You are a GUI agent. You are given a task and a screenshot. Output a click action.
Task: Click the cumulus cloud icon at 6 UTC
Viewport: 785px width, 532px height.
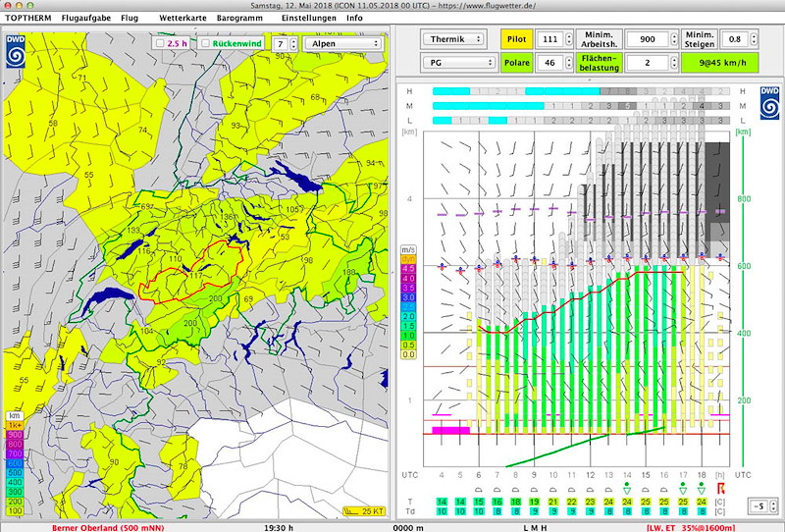click(x=478, y=489)
